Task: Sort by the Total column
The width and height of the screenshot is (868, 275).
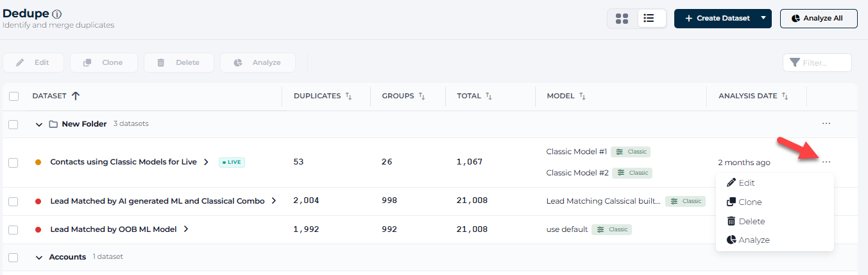Action: tap(489, 96)
